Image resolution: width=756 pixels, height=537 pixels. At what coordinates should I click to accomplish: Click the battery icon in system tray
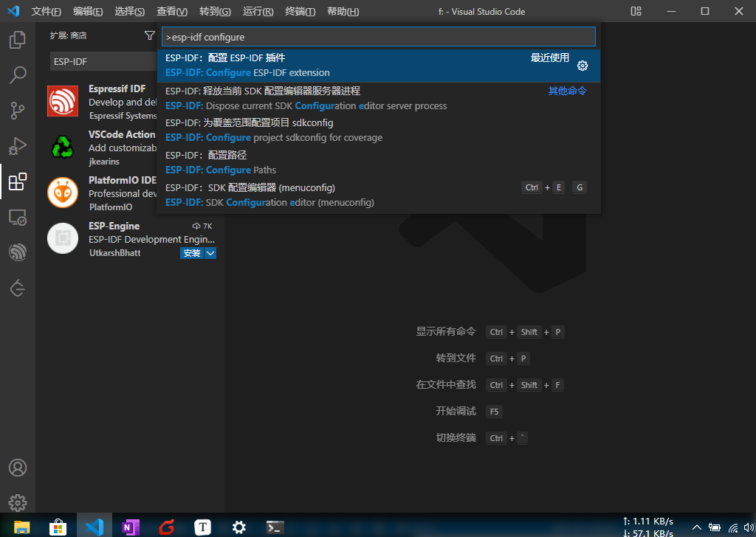coord(715,527)
